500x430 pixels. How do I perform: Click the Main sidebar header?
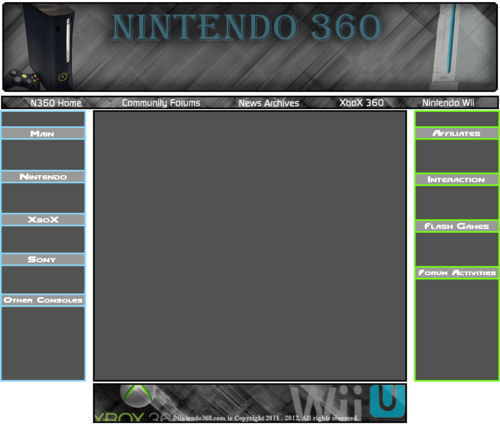pyautogui.click(x=43, y=133)
